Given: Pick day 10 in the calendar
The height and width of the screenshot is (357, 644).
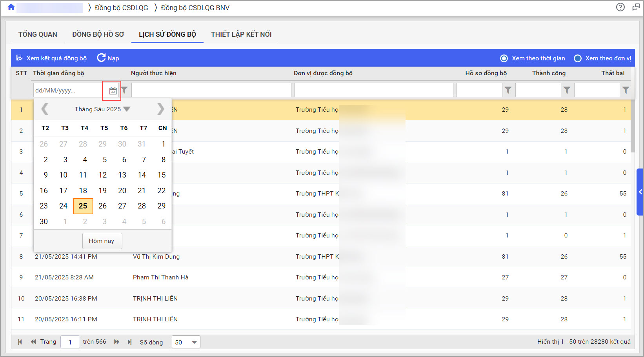Looking at the screenshot, I should point(64,175).
